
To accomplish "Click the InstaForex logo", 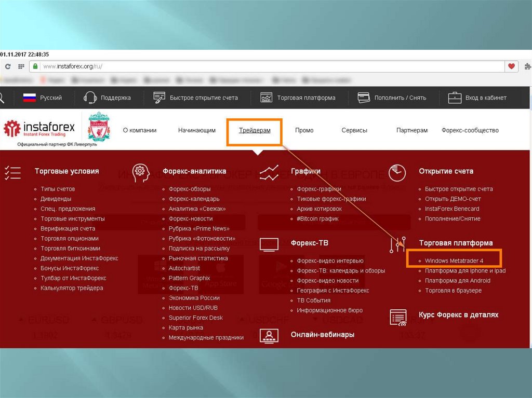I will (x=39, y=129).
